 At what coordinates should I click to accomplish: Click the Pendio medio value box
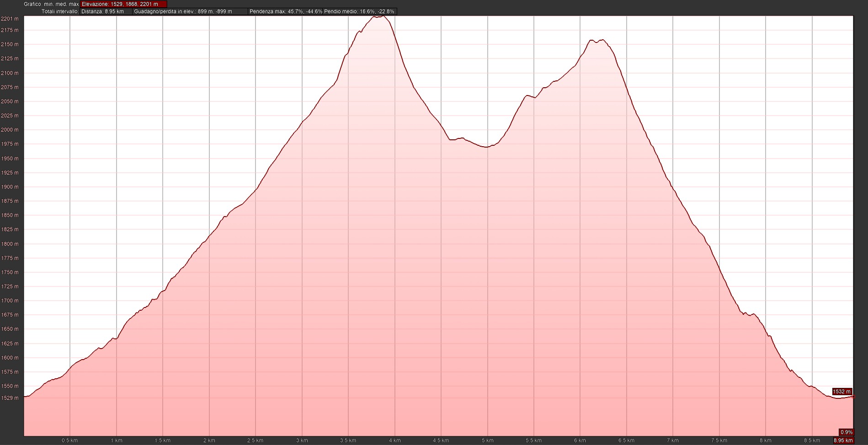[359, 11]
